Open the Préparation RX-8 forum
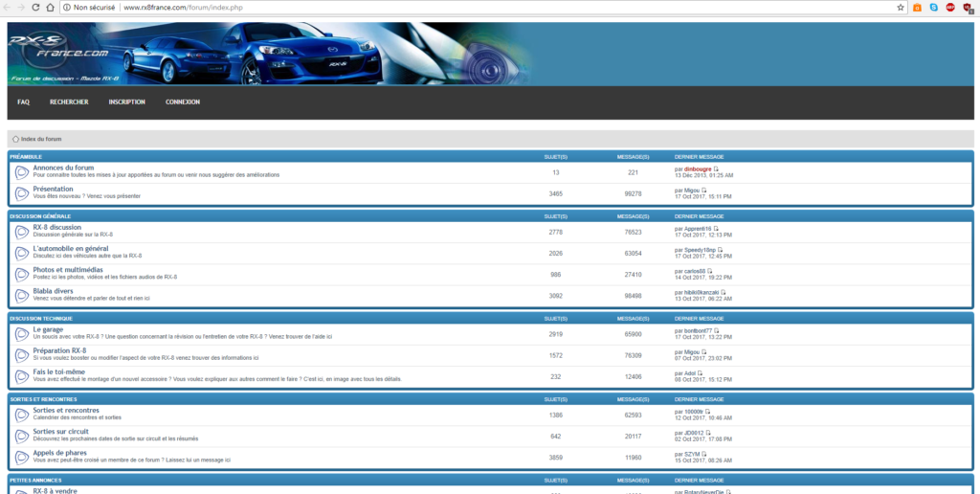The width and height of the screenshot is (980, 494). pyautogui.click(x=60, y=350)
